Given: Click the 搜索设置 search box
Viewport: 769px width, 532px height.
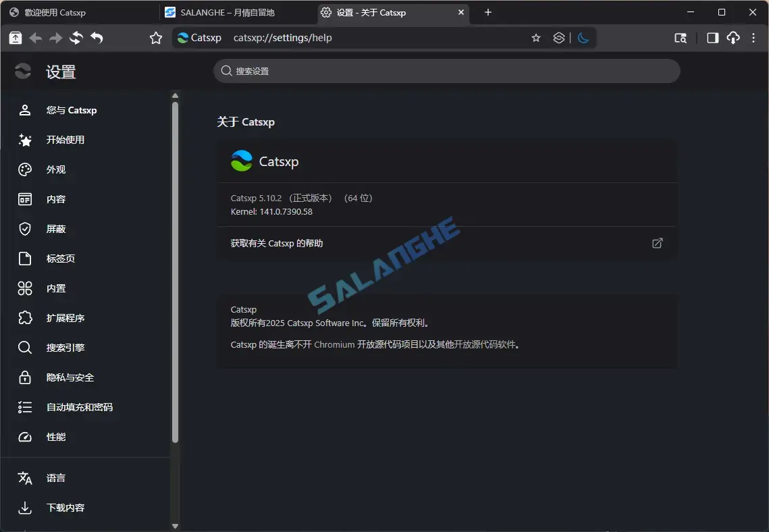Looking at the screenshot, I should pyautogui.click(x=447, y=71).
